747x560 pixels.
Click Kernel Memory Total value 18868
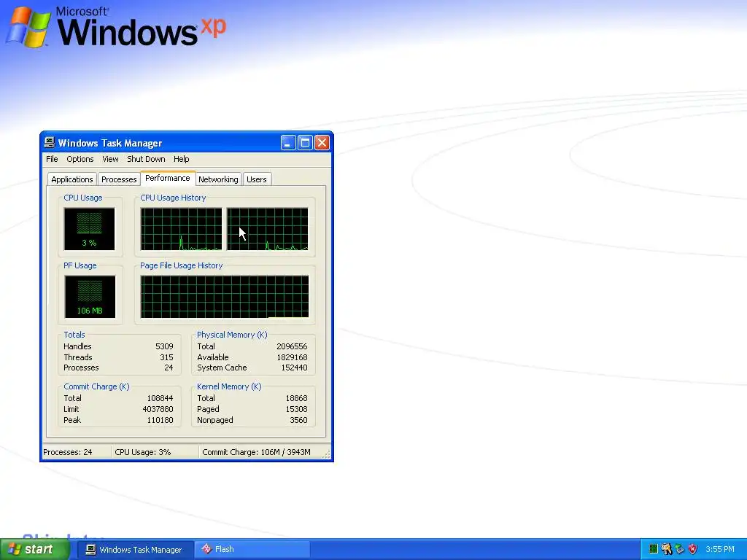pos(296,398)
